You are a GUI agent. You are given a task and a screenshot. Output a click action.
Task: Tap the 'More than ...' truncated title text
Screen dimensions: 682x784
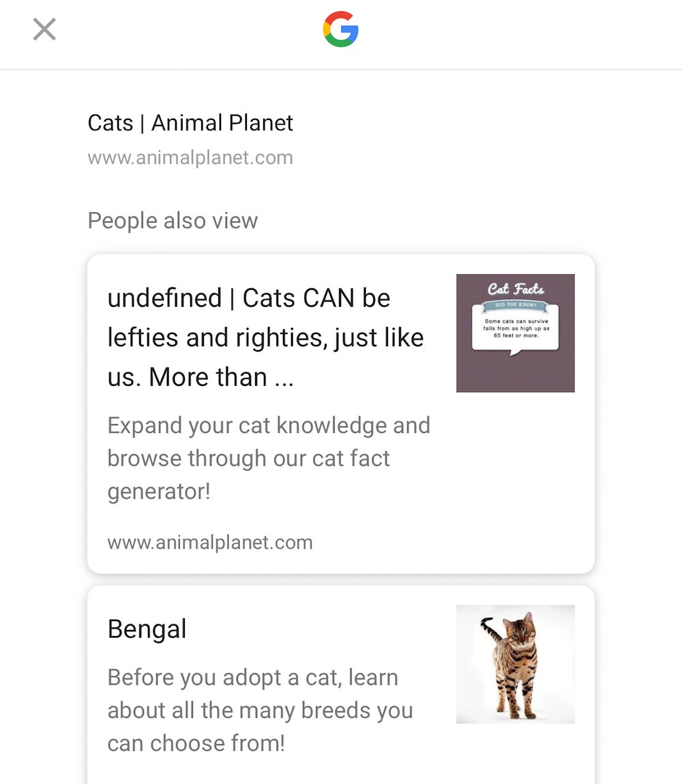coord(221,377)
